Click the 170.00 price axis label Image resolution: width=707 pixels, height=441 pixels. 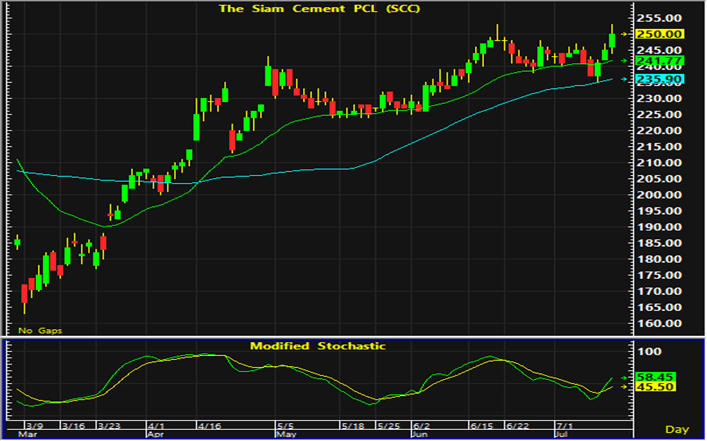[659, 291]
